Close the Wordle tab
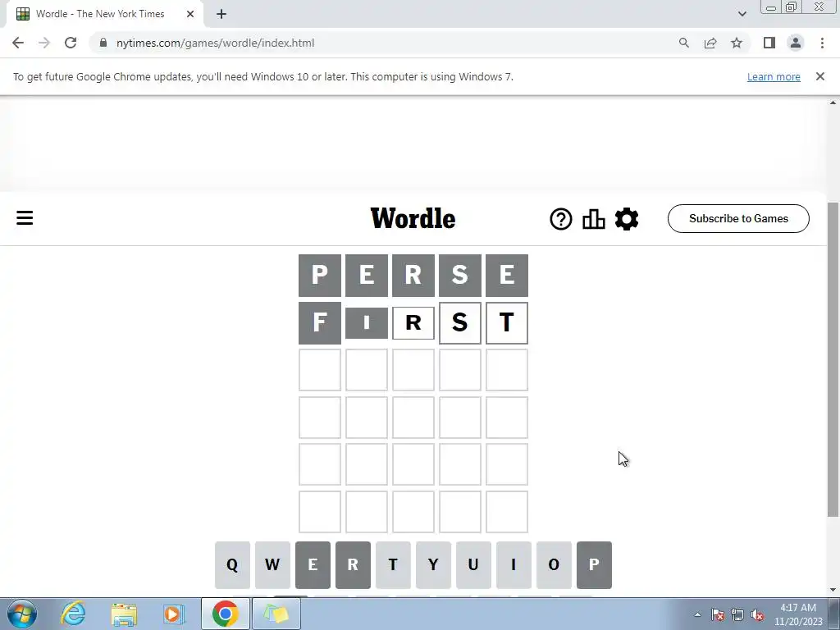 (x=190, y=14)
